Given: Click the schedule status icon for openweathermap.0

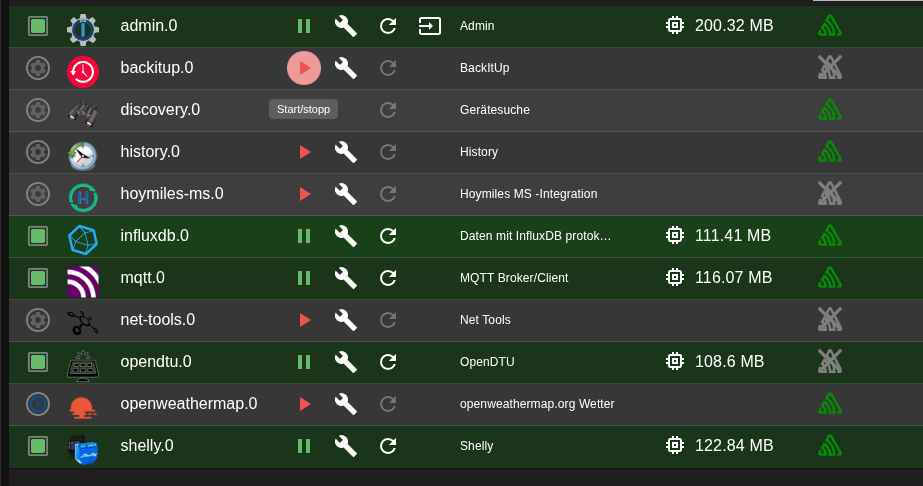Looking at the screenshot, I should [38, 404].
